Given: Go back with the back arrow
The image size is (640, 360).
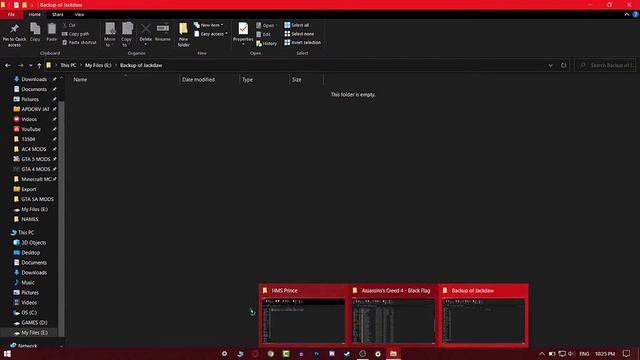Looking at the screenshot, I should tap(8, 65).
